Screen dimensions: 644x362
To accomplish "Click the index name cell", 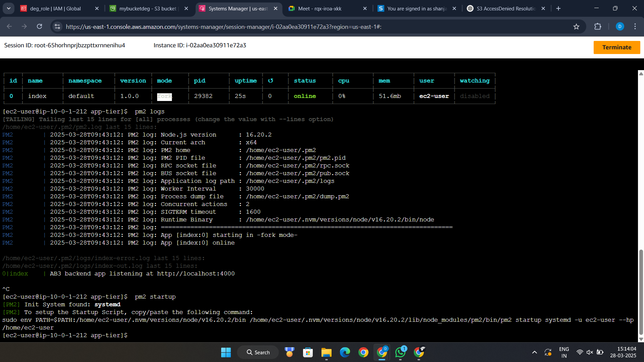I will [x=37, y=96].
